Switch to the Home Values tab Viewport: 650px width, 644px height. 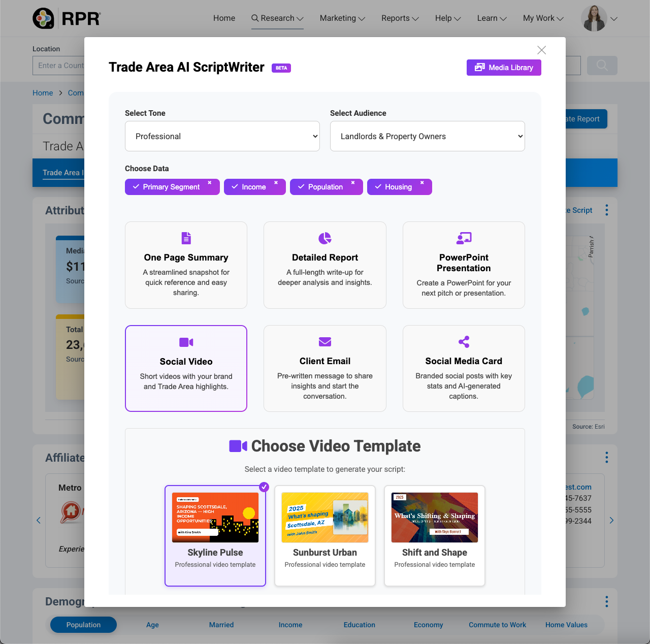pyautogui.click(x=566, y=625)
